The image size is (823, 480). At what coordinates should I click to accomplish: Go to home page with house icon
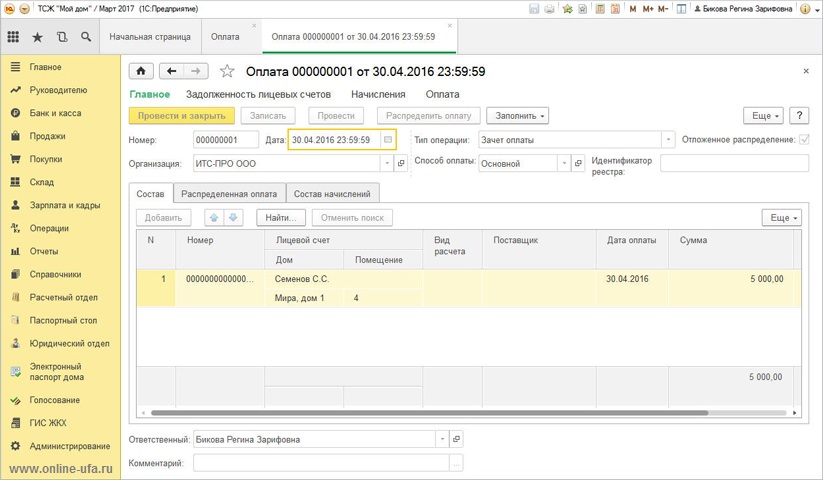point(141,71)
